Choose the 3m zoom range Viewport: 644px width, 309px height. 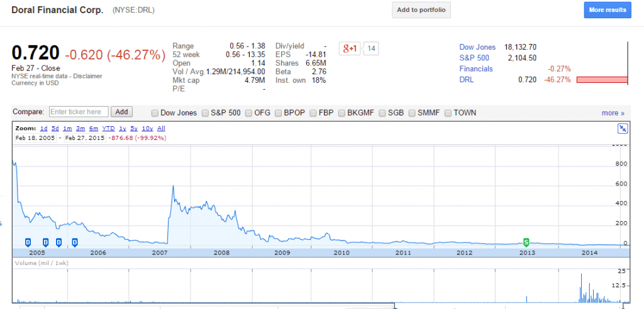pos(80,129)
